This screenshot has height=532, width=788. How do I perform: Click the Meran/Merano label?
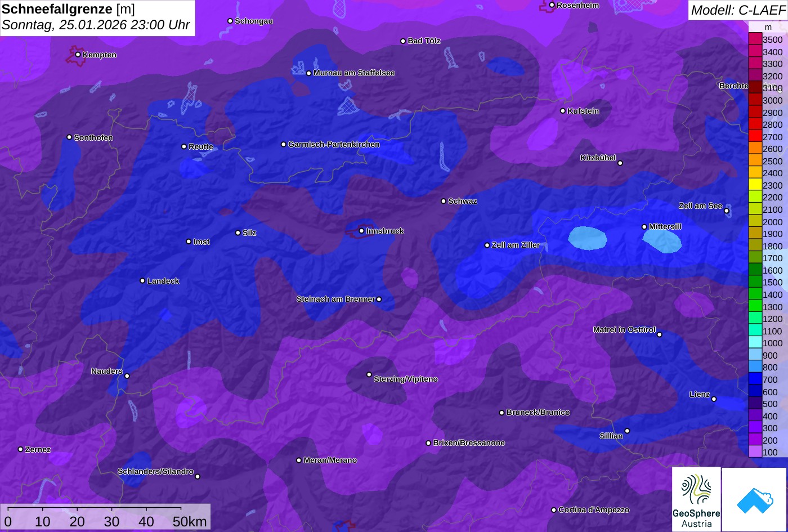tap(330, 461)
